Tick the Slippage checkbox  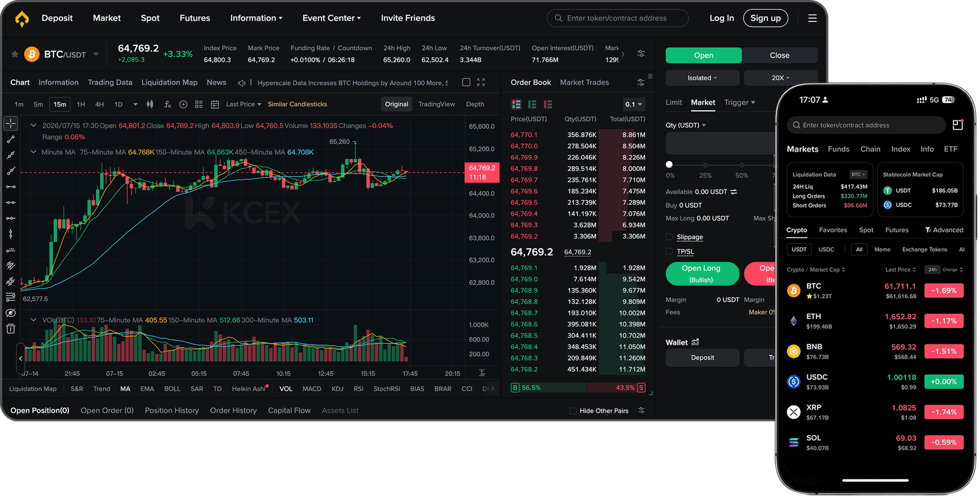(x=669, y=237)
